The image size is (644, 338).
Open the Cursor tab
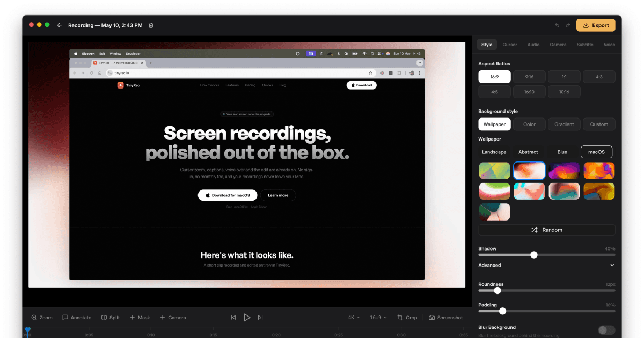510,45
